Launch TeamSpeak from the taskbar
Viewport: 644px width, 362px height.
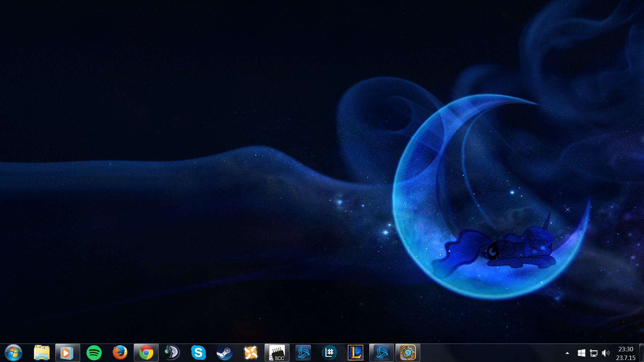tap(172, 353)
